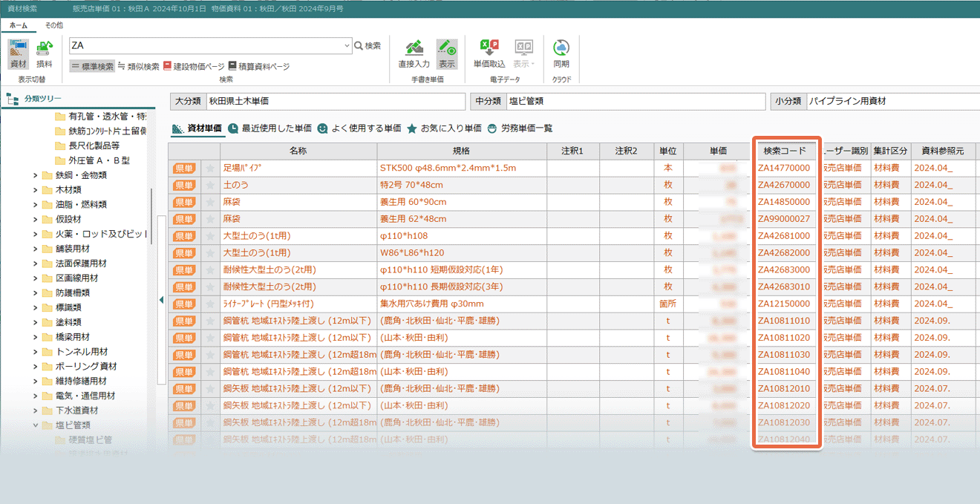Screen dimensions: 980x504
Task: Select search code ZA99000027 cell
Action: 785,219
